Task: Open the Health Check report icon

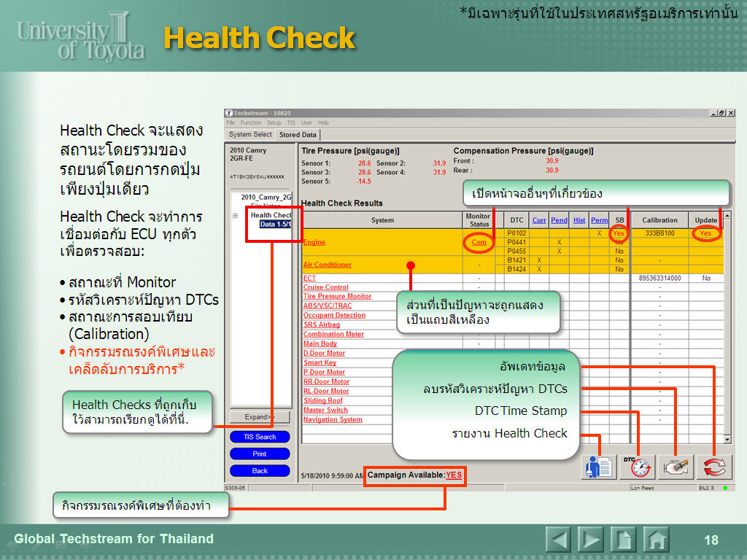Action: 599,467
